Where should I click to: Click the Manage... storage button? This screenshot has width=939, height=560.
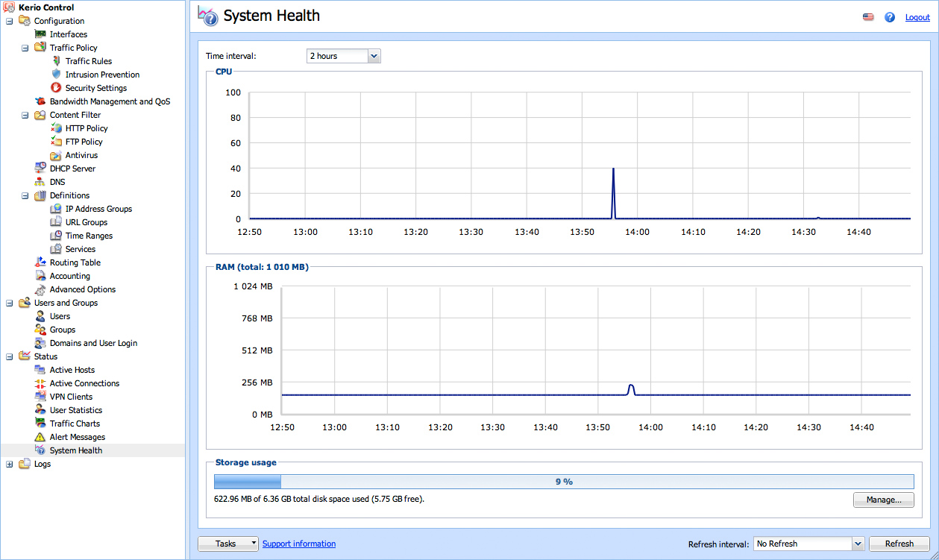click(x=884, y=500)
